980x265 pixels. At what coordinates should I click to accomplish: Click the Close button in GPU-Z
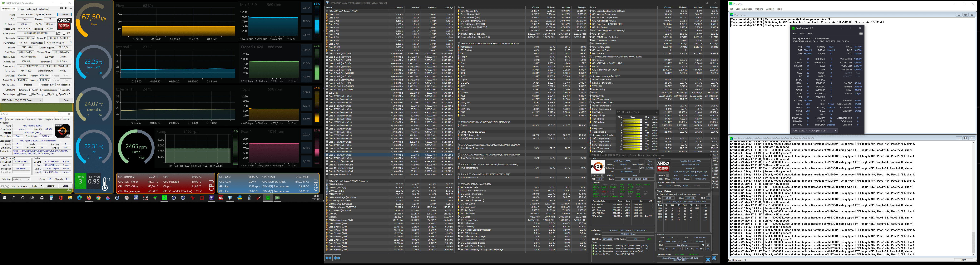(66, 100)
